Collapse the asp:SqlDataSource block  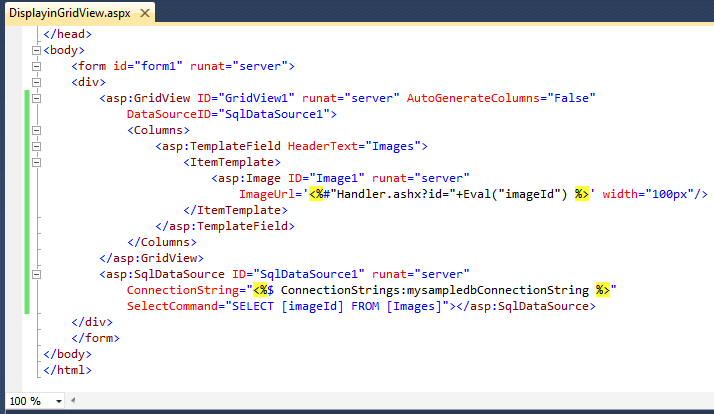(x=36, y=274)
